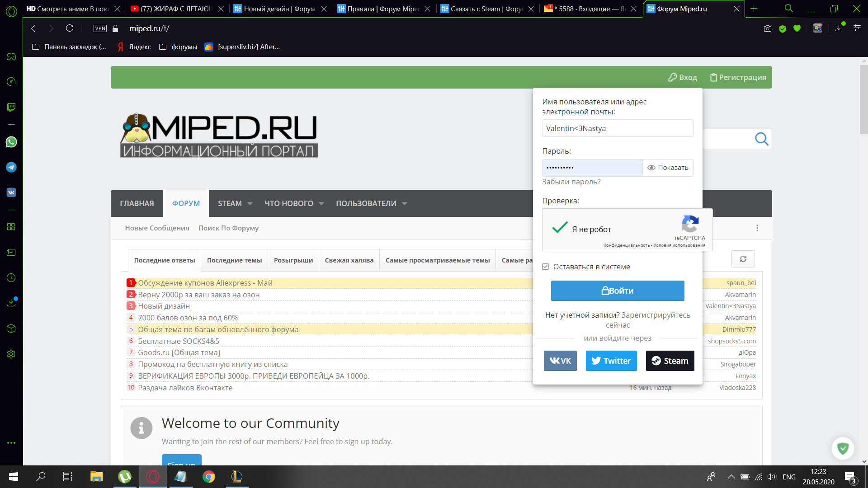Open 'Поиск По Форуму' sub-navigation link

(x=228, y=228)
